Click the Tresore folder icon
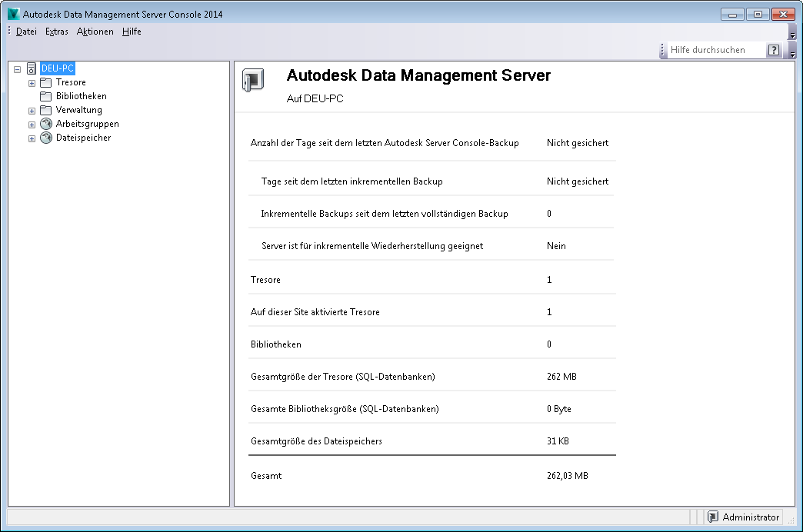 coord(46,82)
